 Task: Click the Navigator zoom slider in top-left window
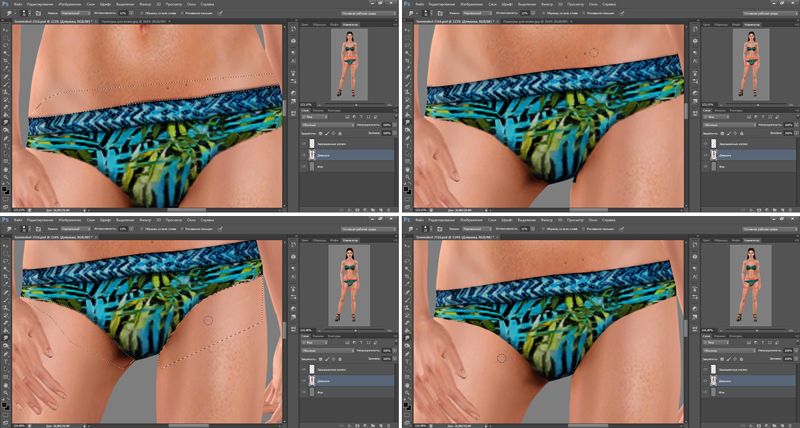click(x=356, y=105)
